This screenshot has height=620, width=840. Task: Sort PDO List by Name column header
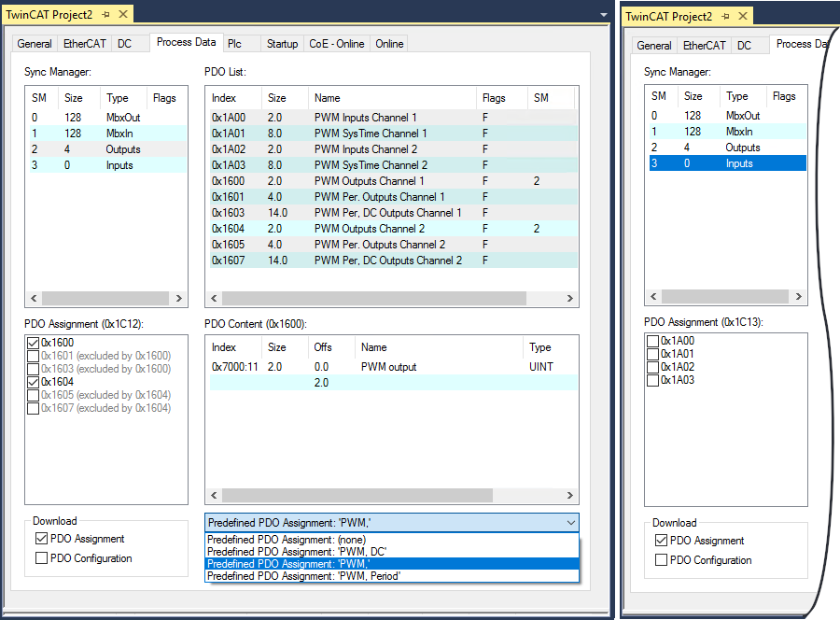tap(392, 98)
